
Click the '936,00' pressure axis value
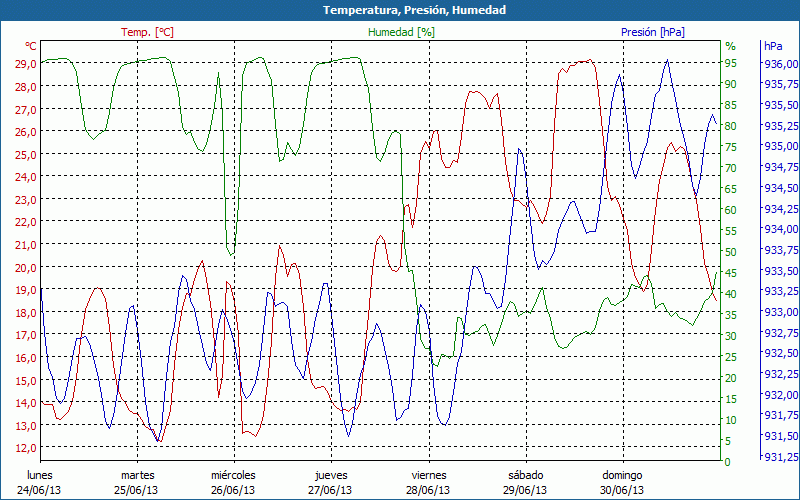click(x=780, y=64)
